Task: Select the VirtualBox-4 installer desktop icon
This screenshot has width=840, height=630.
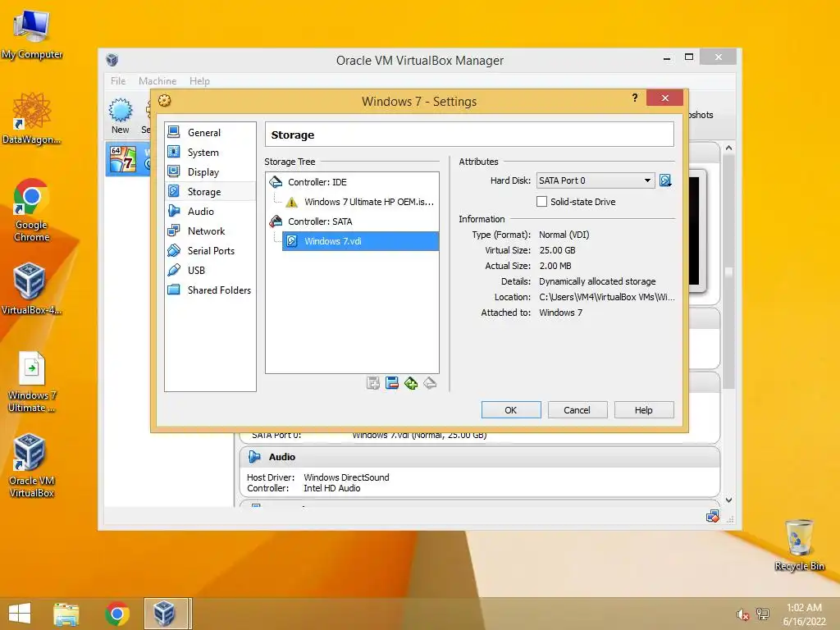Action: [31, 288]
